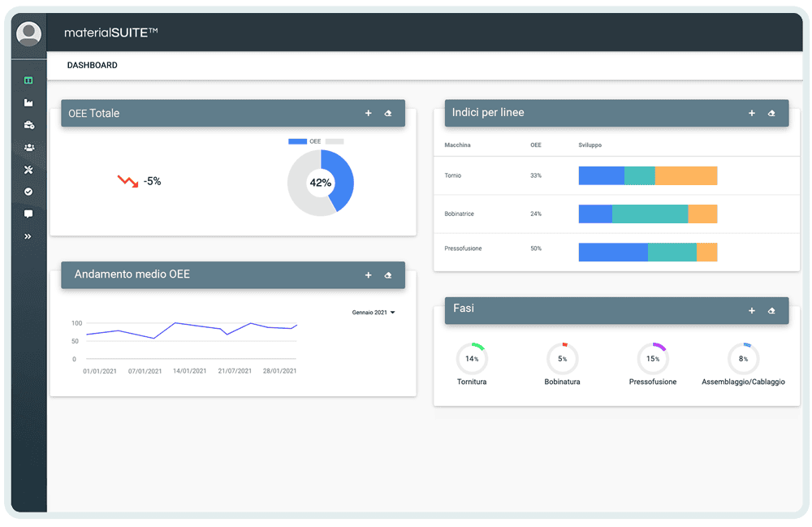Click the Sviluppo column header

pos(590,145)
